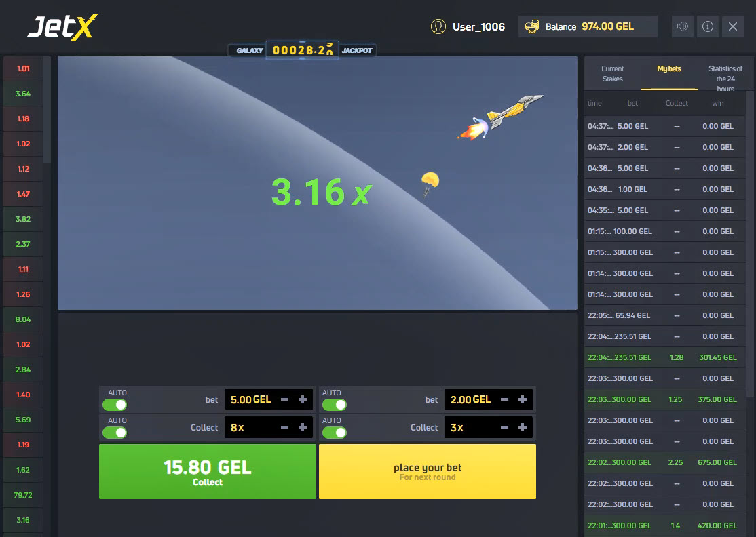Click the flying jet rocket in the game
The width and height of the screenshot is (756, 537).
pyautogui.click(x=502, y=117)
